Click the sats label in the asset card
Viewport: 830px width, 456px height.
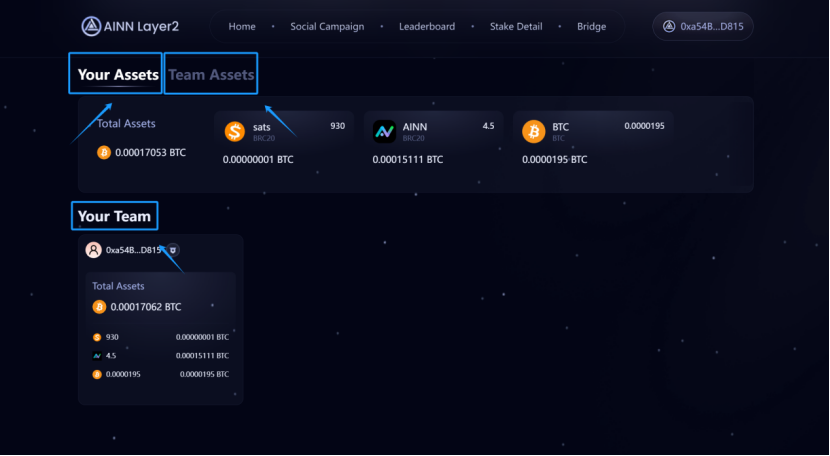point(261,127)
